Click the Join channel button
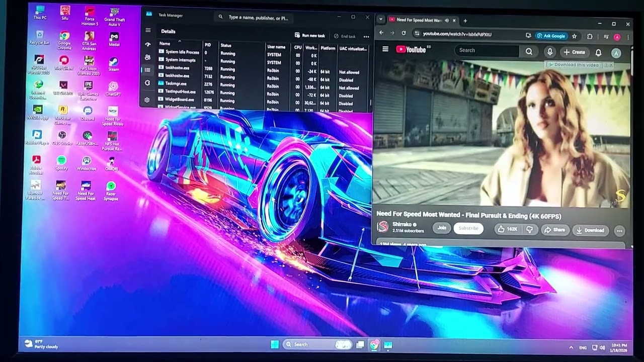This screenshot has height=362, width=644. click(x=441, y=228)
